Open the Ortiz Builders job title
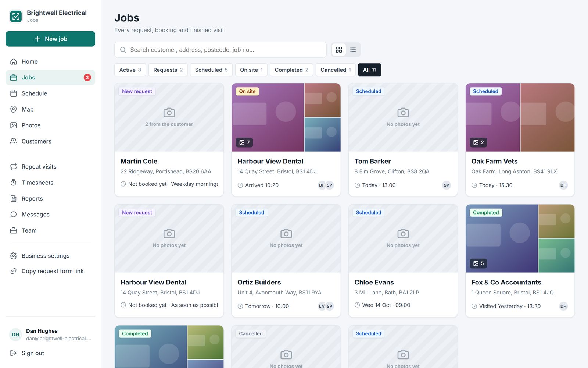 259,282
